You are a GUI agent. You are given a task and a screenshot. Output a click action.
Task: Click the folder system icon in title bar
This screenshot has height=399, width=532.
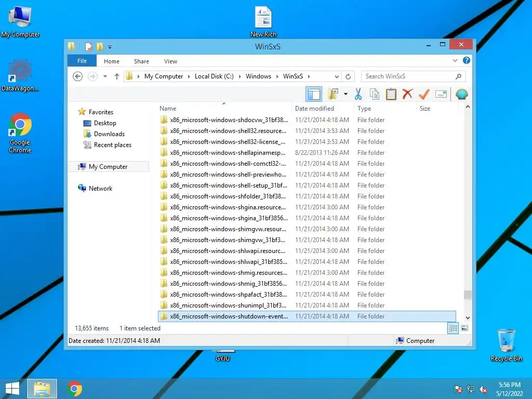click(71, 46)
